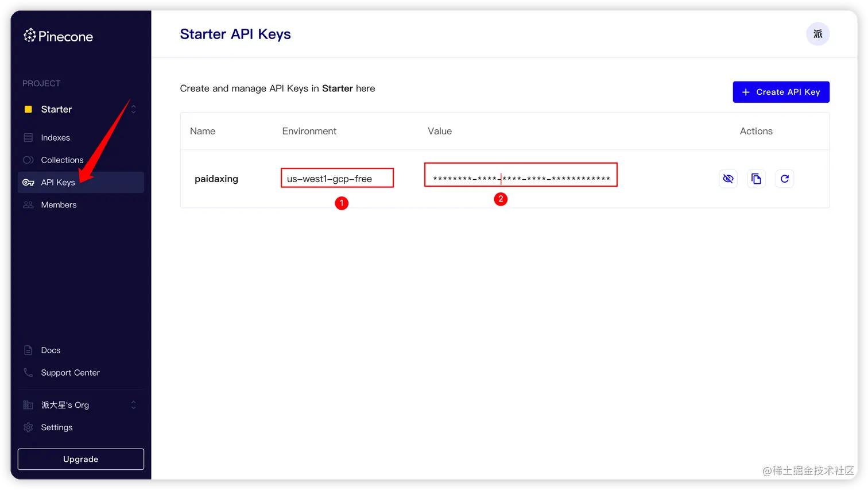Open Indexes in the sidebar
This screenshot has height=490, width=868.
click(81, 138)
